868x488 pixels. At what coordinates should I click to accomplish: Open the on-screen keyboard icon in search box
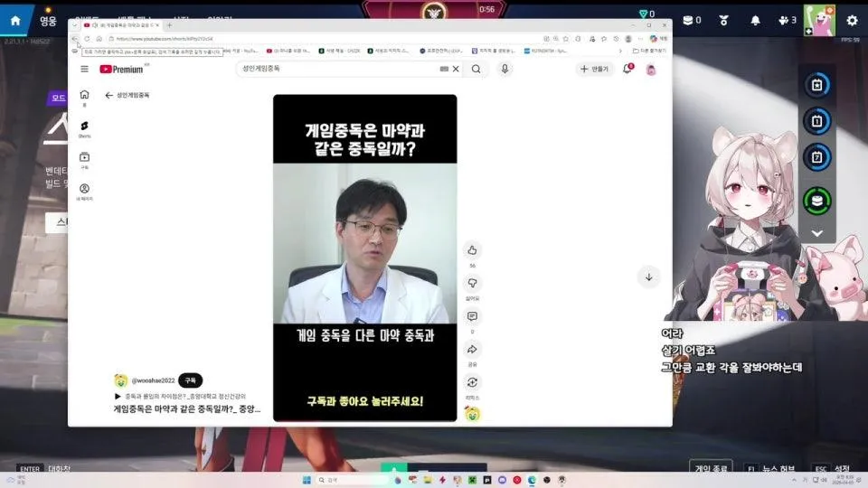pyautogui.click(x=444, y=70)
